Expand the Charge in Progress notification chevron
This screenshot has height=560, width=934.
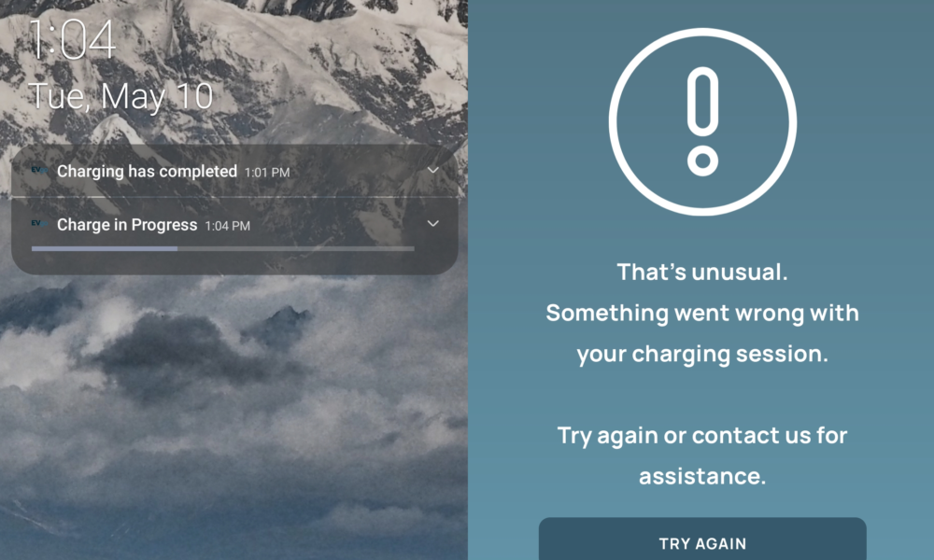433,224
